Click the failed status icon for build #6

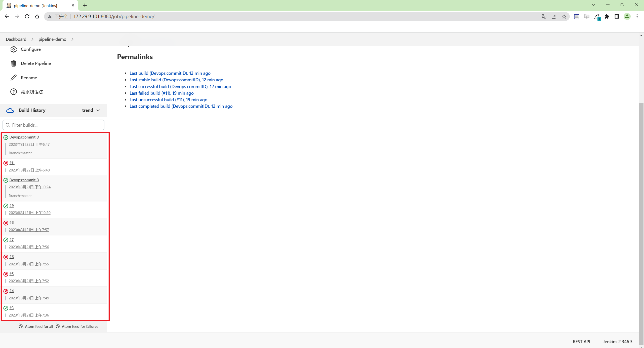[6, 257]
